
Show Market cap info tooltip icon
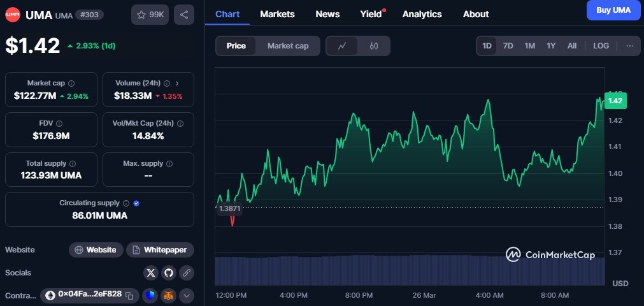[x=71, y=84]
